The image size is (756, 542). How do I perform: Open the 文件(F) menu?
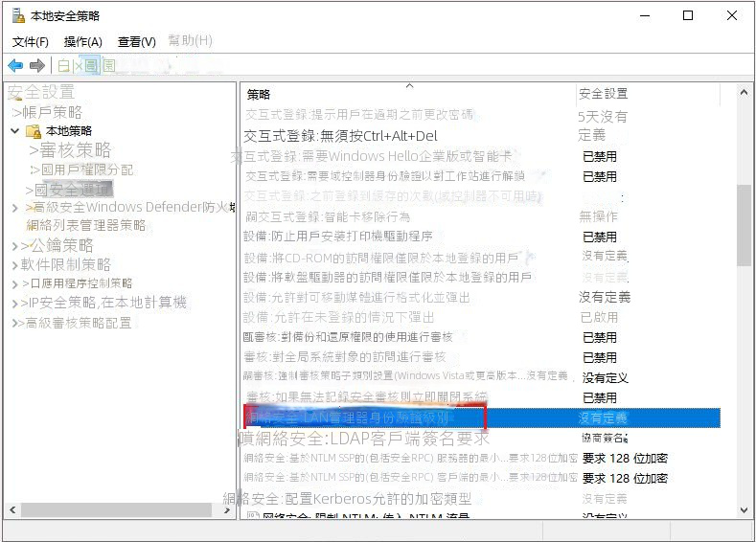coord(31,42)
